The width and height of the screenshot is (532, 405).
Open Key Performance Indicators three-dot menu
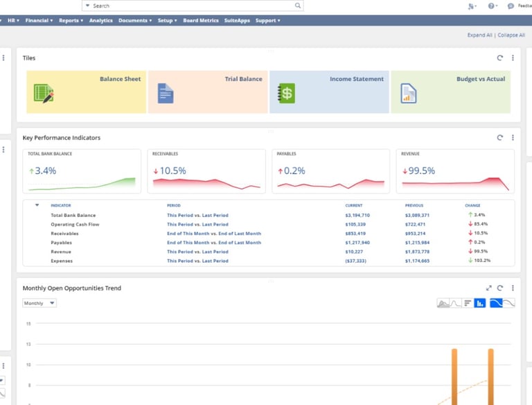point(513,137)
